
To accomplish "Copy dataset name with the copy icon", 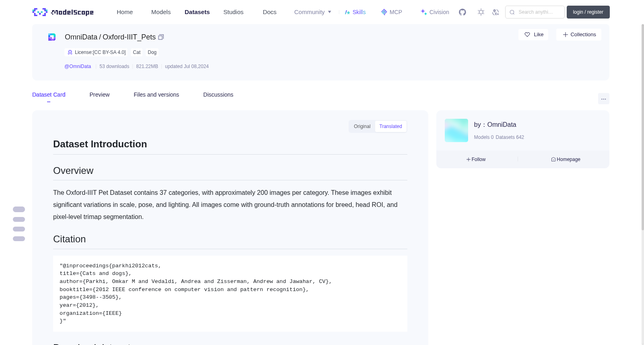I will pyautogui.click(x=161, y=37).
